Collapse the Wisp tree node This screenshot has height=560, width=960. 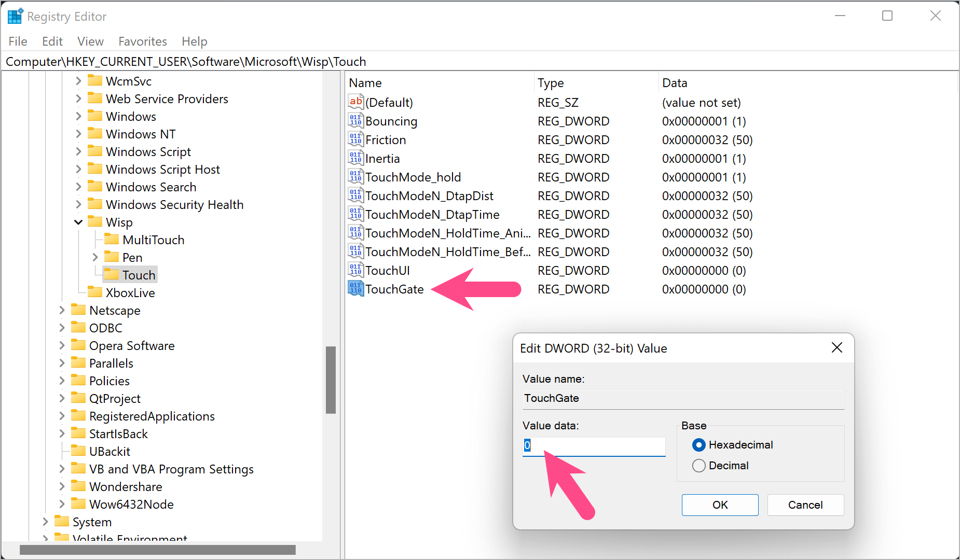coord(78,221)
